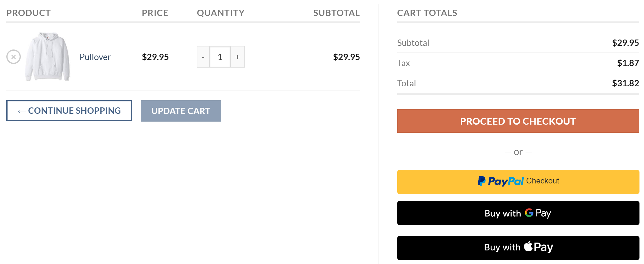
Task: Click the Tax label in cart totals
Action: click(x=404, y=63)
